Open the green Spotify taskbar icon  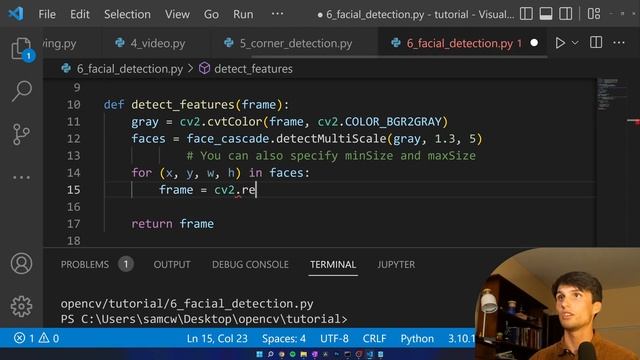(x=292, y=354)
